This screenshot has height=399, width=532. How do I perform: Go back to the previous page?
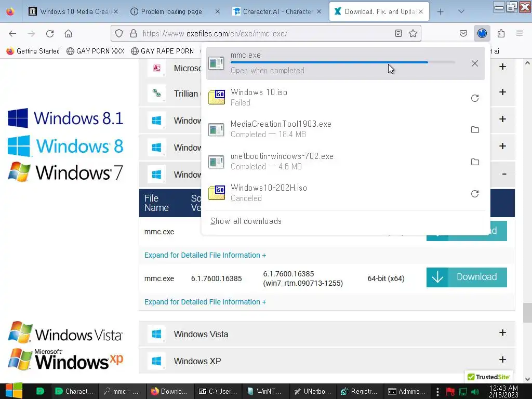12,33
